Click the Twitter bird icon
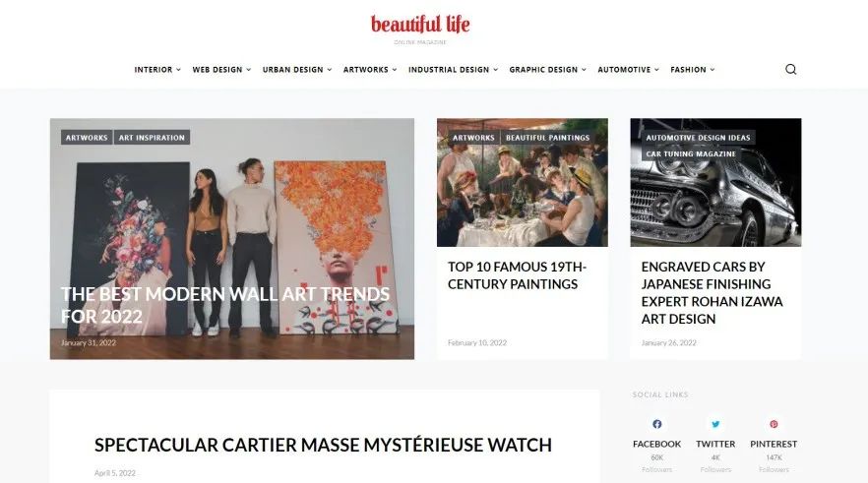868x483 pixels. pos(715,424)
